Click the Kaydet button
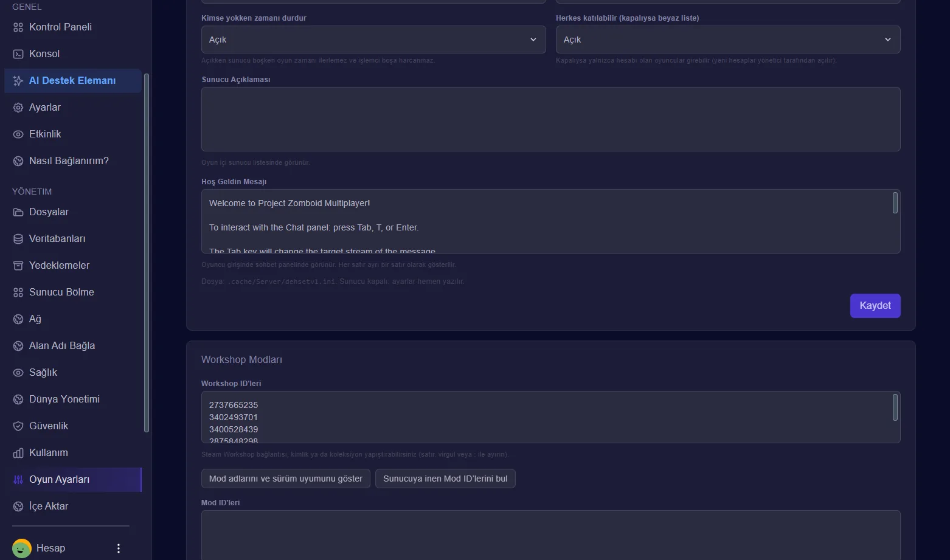This screenshot has width=950, height=560. (x=875, y=306)
